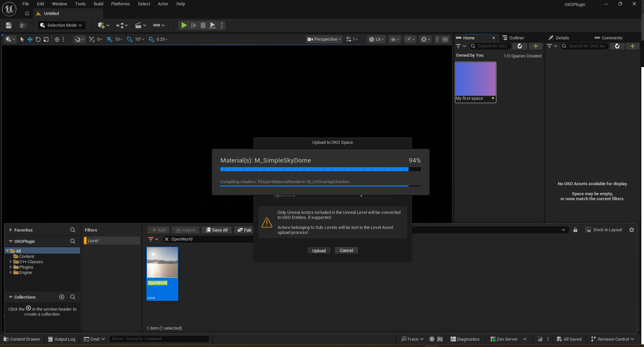Viewport: 644px width, 347px height.
Task: Activate the translate move gizmo tool
Action: 30,39
